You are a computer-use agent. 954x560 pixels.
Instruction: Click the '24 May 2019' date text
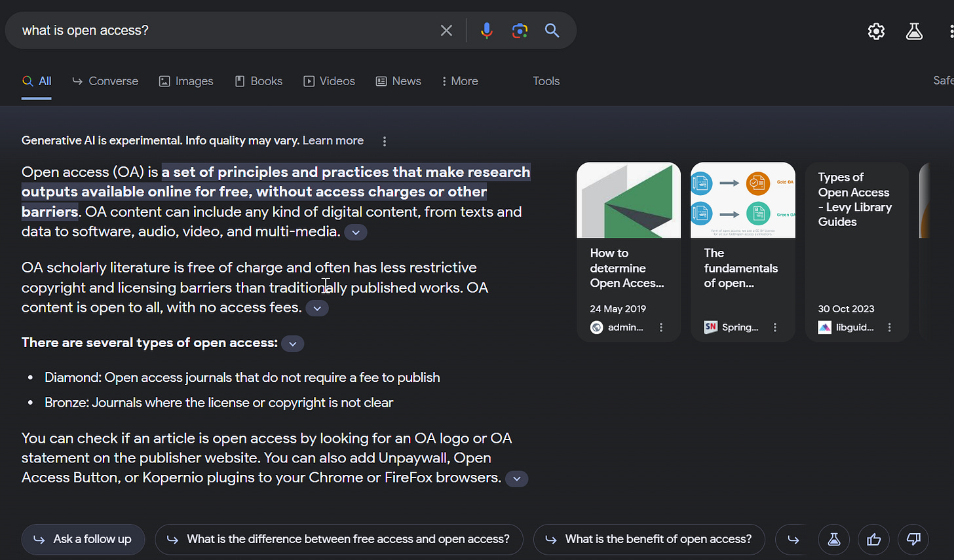click(618, 309)
